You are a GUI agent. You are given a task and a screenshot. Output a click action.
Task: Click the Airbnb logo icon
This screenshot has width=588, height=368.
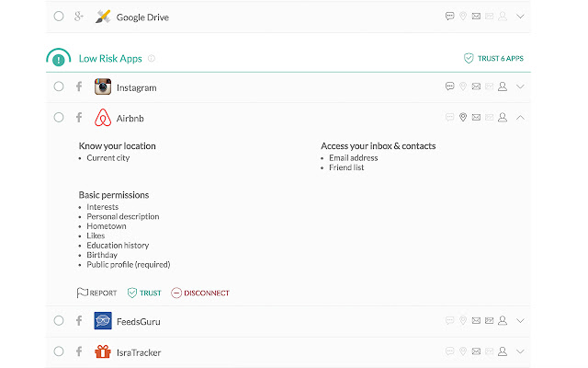[103, 118]
